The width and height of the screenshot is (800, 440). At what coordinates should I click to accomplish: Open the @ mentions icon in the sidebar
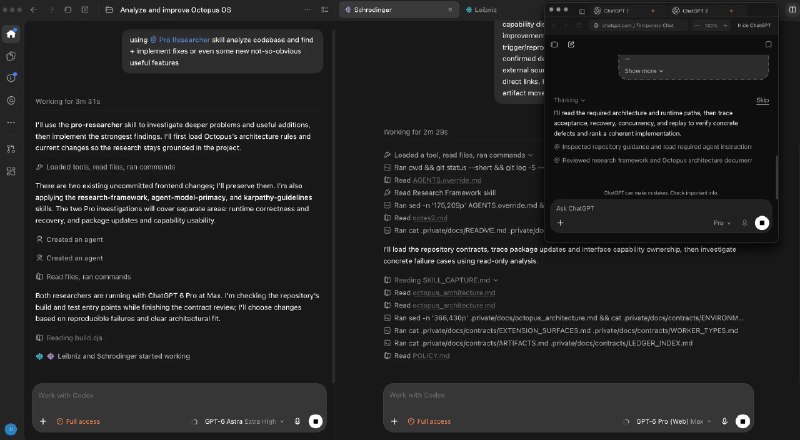point(11,101)
